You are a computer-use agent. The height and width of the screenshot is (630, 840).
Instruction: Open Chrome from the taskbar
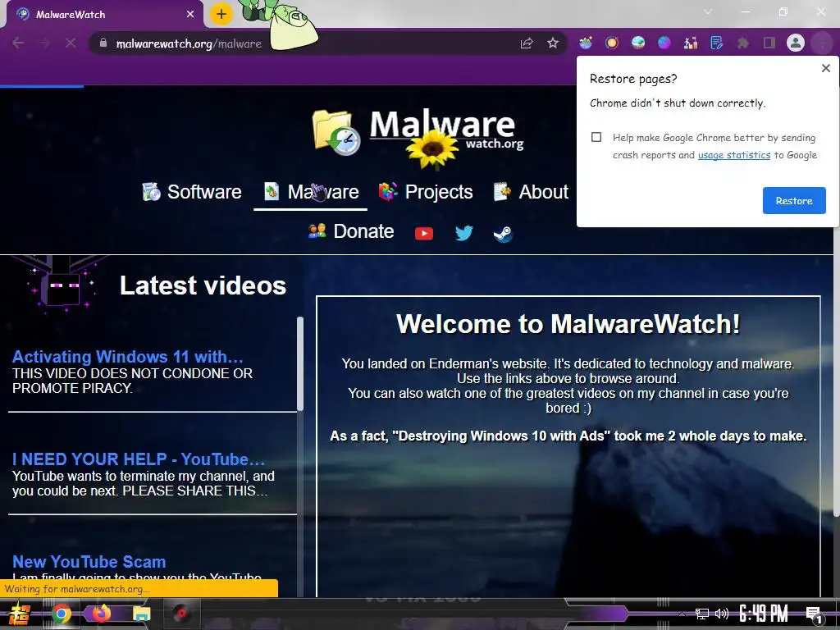tap(61, 614)
